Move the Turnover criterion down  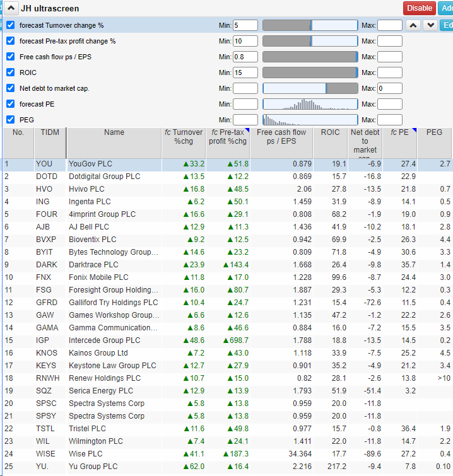[430, 25]
